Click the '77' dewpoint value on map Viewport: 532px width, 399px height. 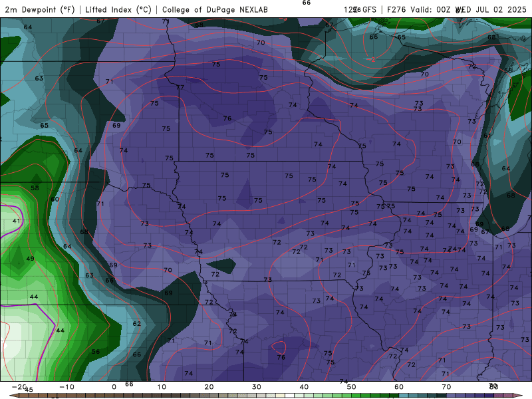tap(180, 87)
